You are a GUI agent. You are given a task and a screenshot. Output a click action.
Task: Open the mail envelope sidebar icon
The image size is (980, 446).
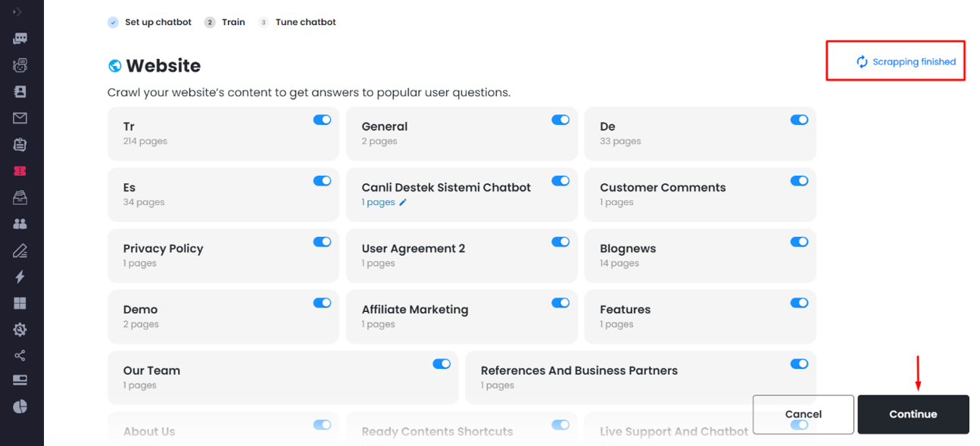20,118
